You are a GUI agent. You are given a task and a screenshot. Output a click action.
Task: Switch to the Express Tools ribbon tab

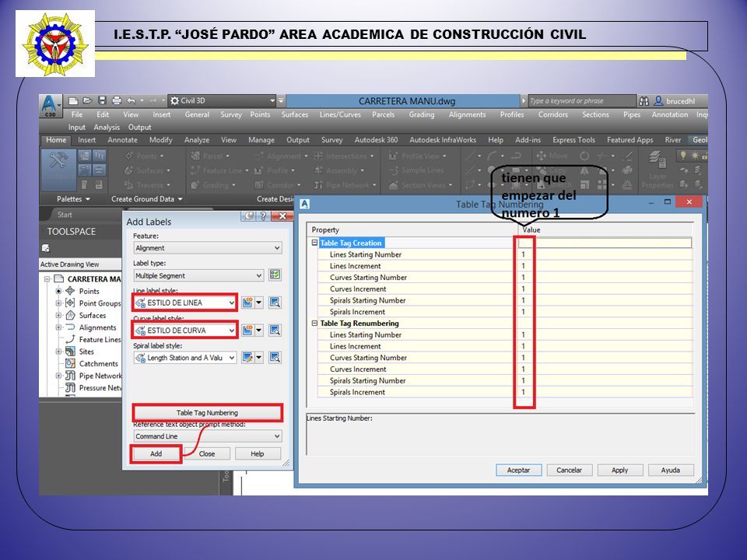[x=573, y=140]
